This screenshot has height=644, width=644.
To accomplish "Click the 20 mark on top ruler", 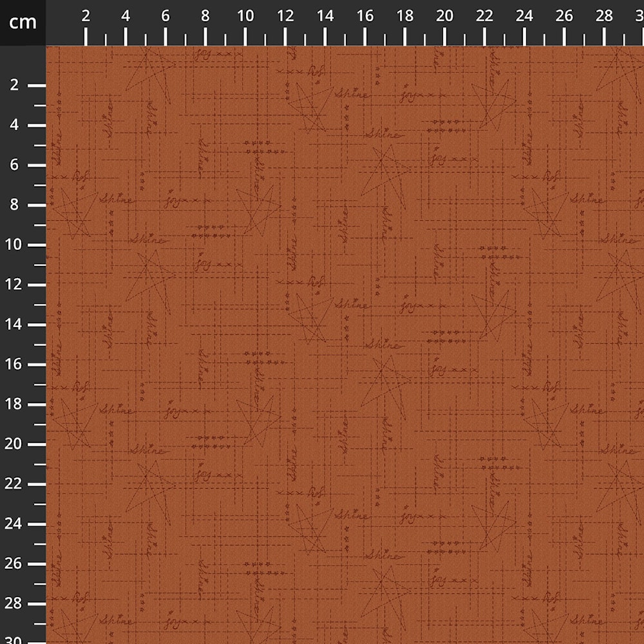I will (x=445, y=17).
